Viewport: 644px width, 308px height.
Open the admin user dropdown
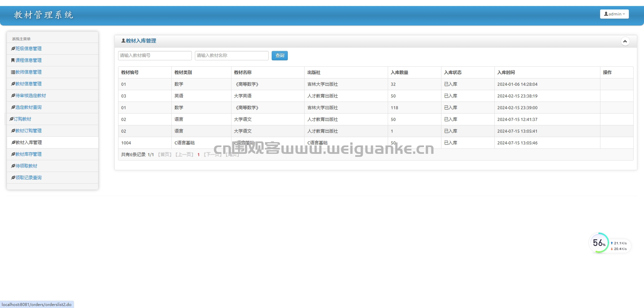(x=614, y=14)
